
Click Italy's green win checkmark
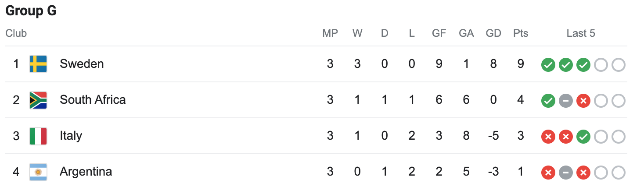(583, 137)
